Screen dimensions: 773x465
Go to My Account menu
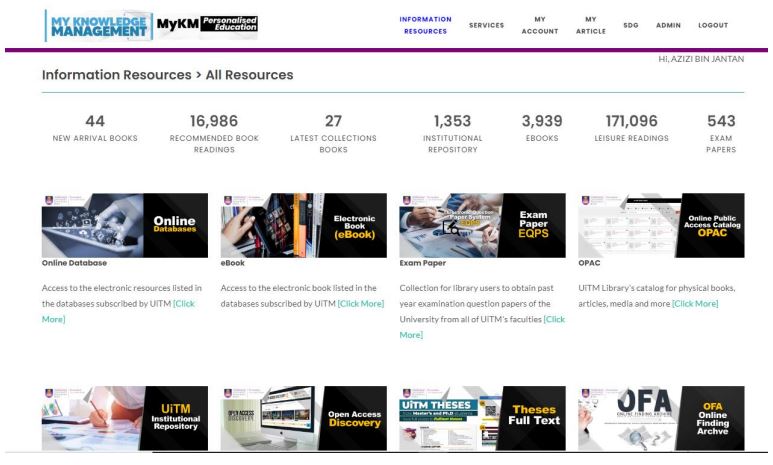tap(540, 25)
